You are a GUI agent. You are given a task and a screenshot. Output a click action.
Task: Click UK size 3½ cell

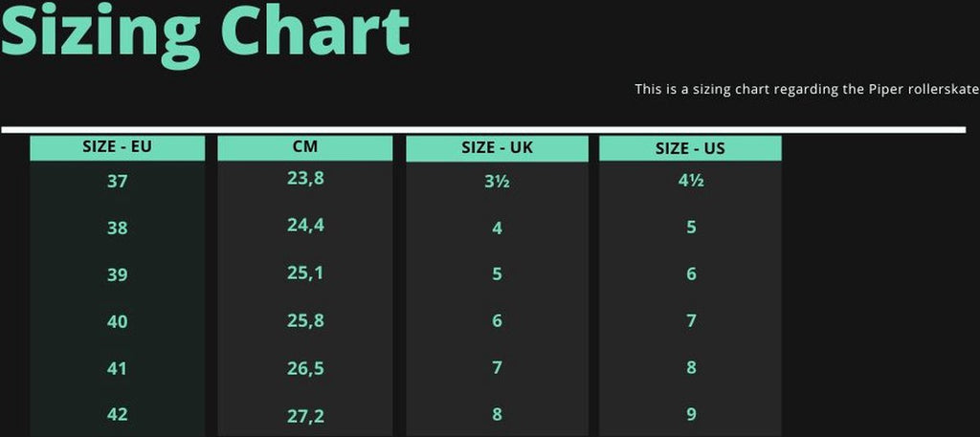click(x=497, y=182)
